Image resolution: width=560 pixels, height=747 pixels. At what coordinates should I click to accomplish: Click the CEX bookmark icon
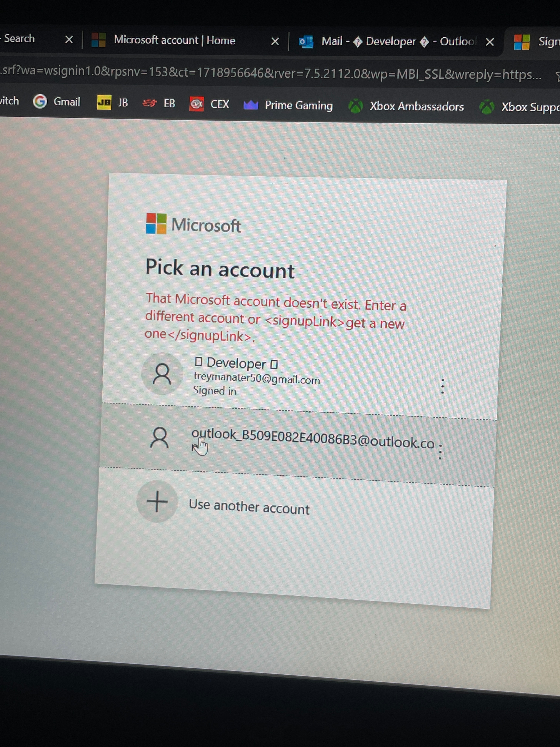(x=196, y=104)
